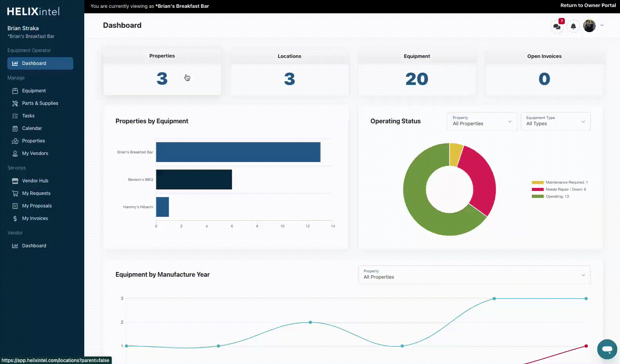
Task: Click the "Operating Status" heading
Action: (395, 121)
